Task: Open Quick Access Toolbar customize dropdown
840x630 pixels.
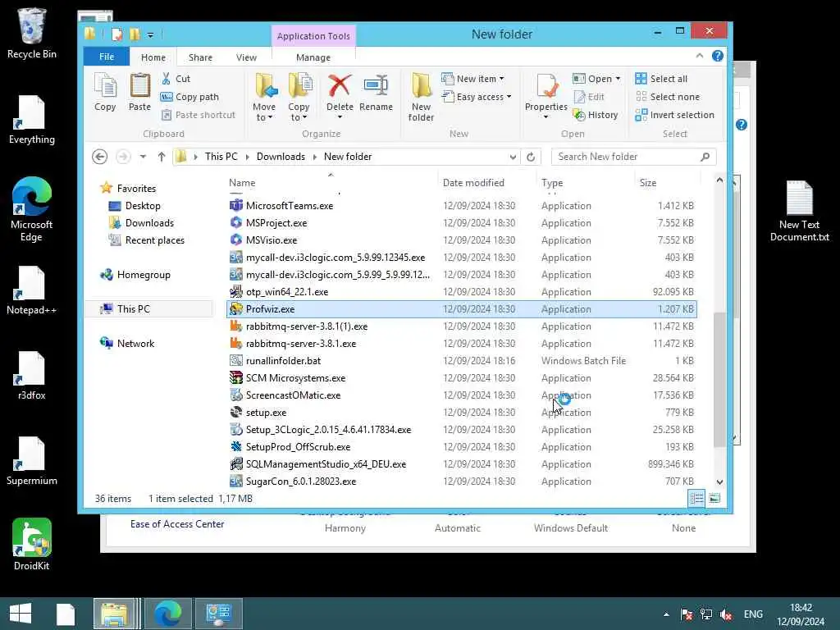Action: click(x=151, y=35)
